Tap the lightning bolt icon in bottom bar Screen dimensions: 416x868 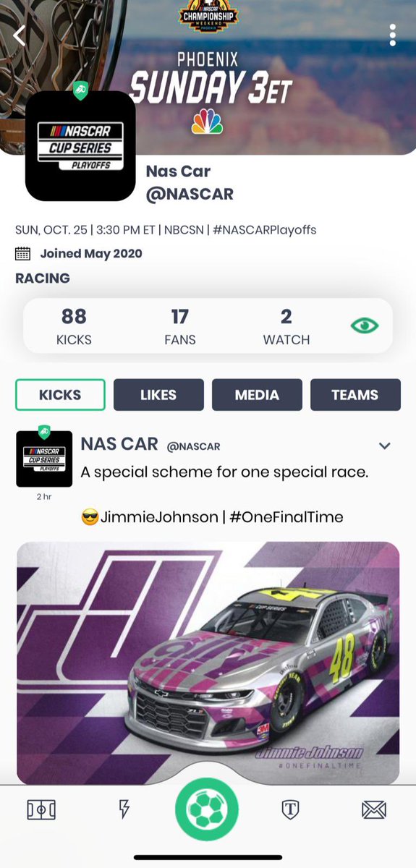(124, 809)
